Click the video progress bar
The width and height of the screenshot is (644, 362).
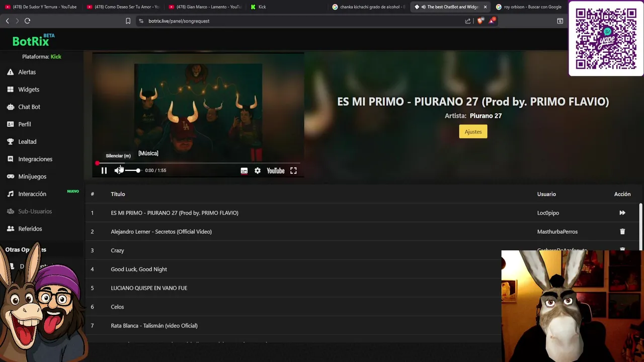pyautogui.click(x=198, y=163)
